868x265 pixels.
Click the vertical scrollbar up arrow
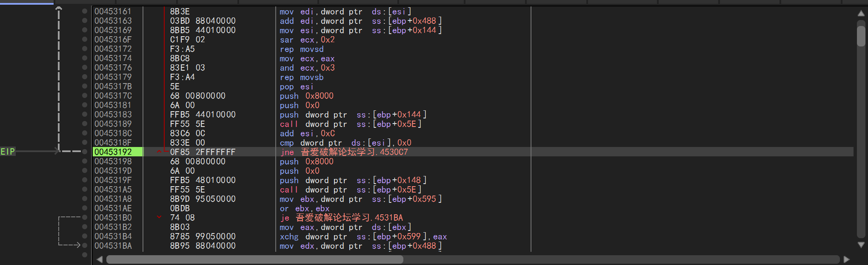[861, 13]
